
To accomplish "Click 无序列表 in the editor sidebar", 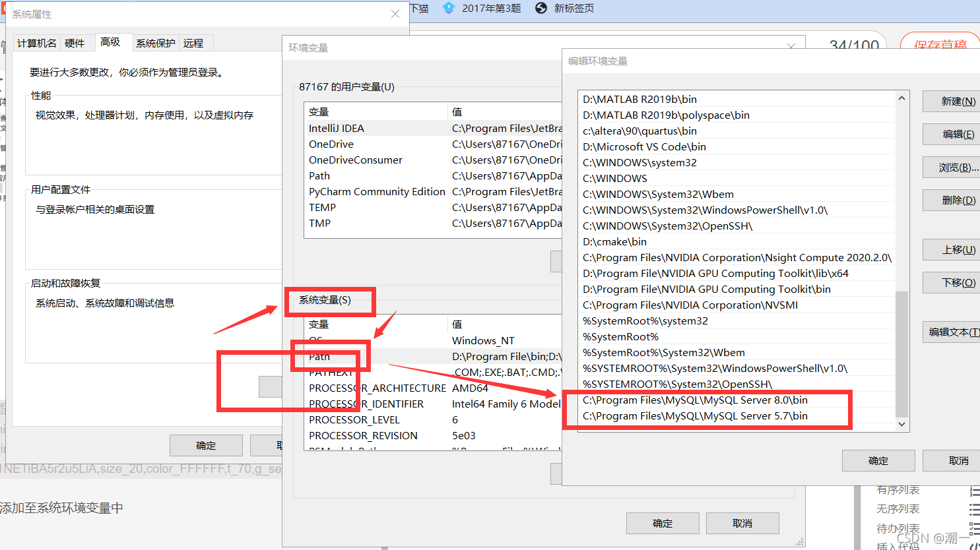I will point(898,509).
